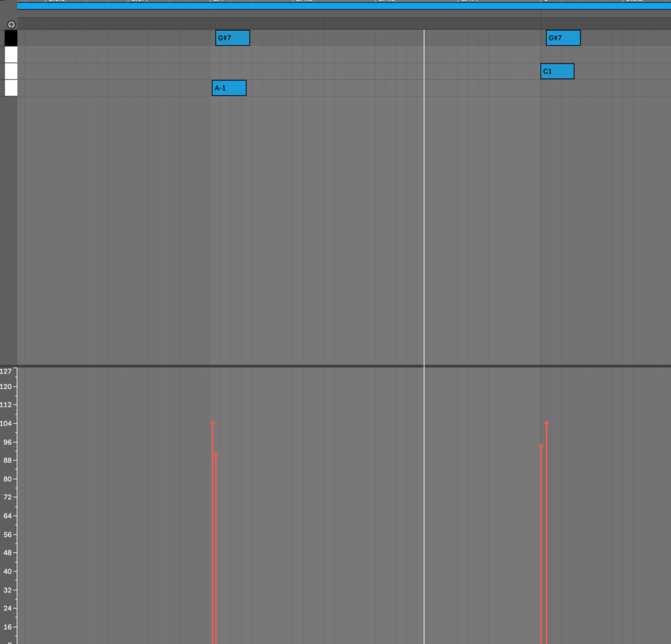Click the 64 label on velocity scale

(7, 516)
